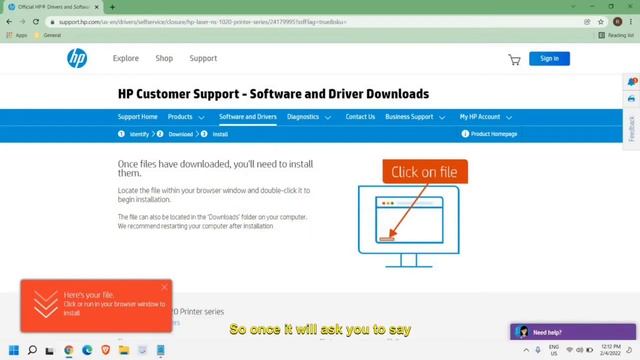Click the monitor illustration image

pyautogui.click(x=409, y=227)
